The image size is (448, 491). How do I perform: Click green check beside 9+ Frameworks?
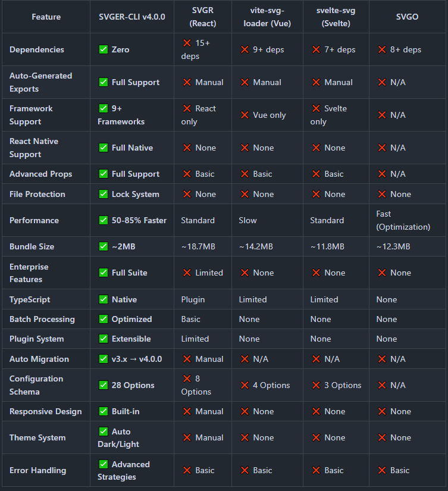coord(104,108)
